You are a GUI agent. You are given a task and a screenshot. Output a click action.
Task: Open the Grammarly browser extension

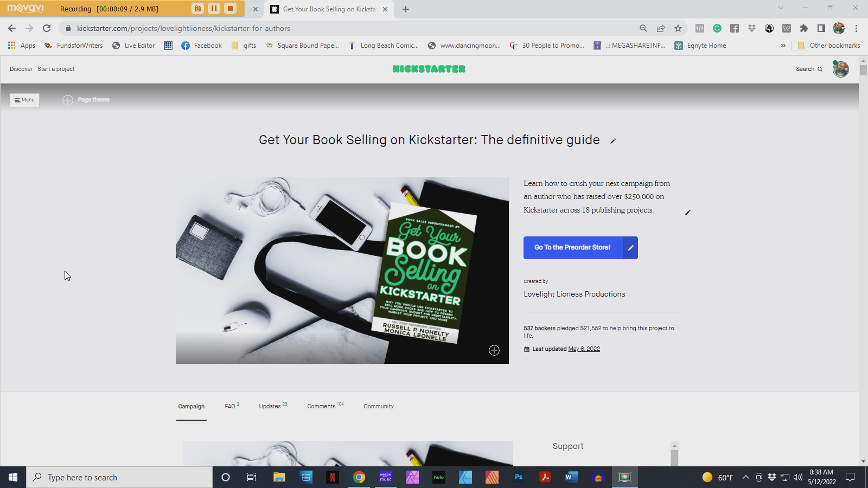[718, 28]
